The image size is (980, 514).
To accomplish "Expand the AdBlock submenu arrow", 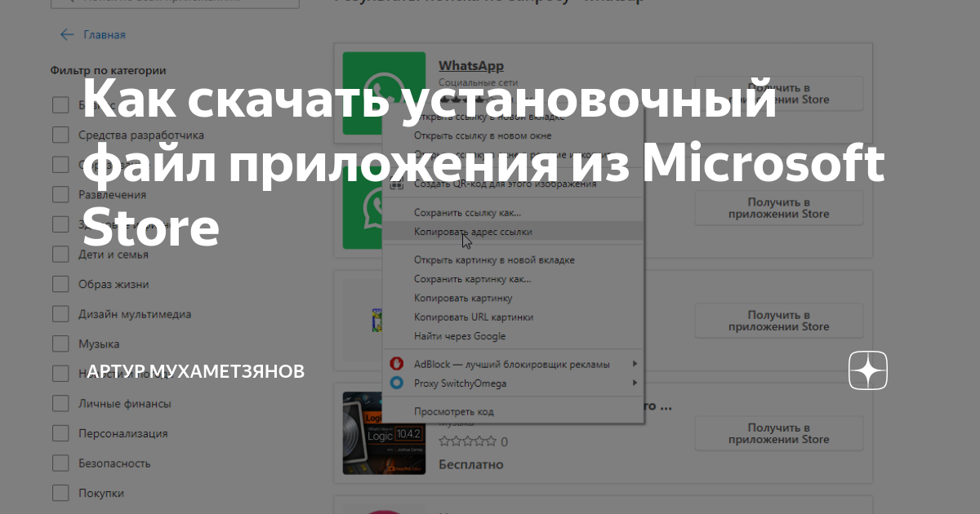I will pyautogui.click(x=635, y=364).
